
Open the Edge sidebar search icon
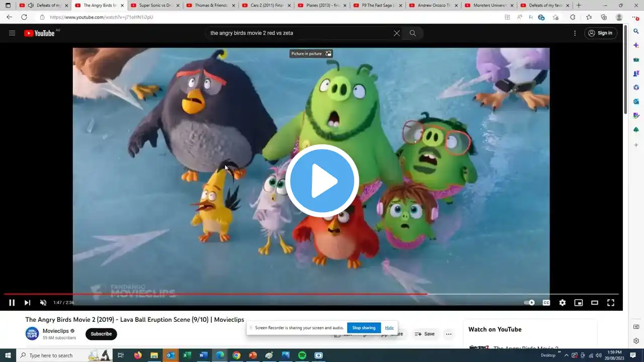tap(636, 31)
